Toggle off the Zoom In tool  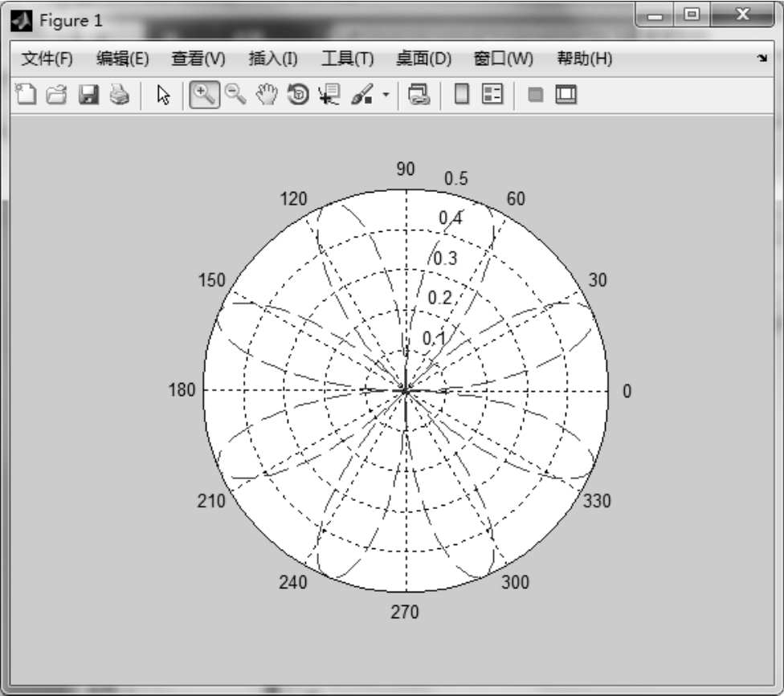point(204,95)
